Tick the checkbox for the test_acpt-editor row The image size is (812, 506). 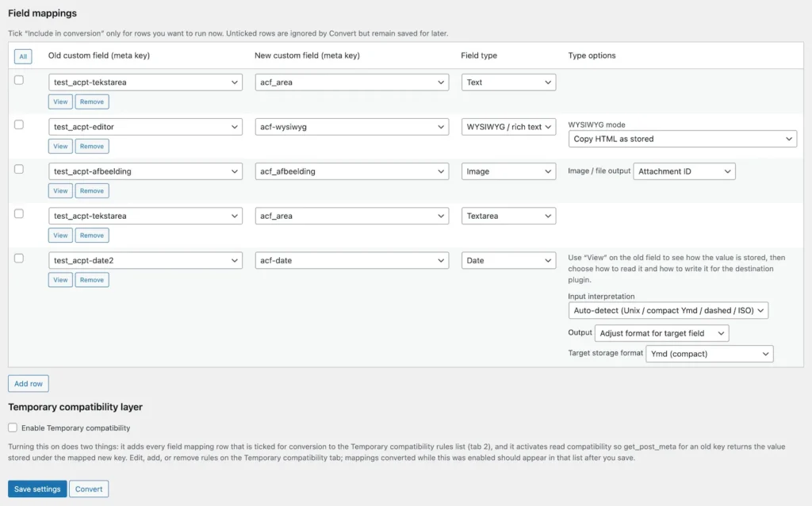click(x=19, y=125)
